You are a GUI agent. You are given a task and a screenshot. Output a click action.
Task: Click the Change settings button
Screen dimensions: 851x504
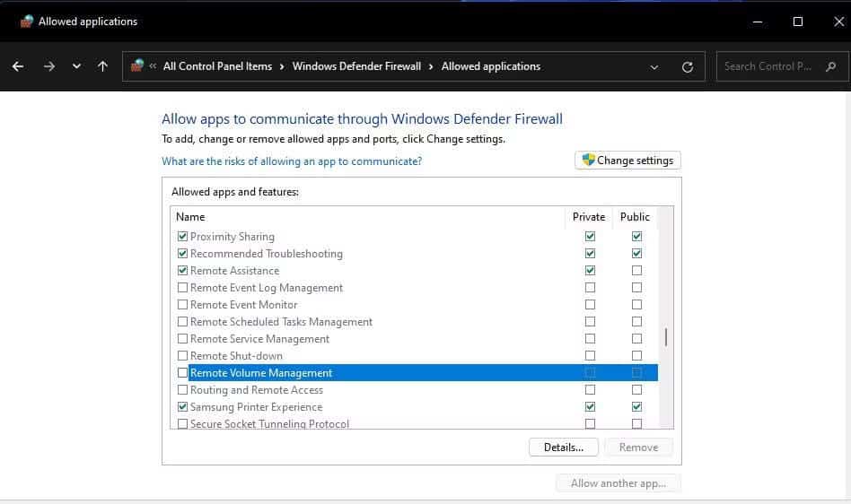[x=627, y=161]
